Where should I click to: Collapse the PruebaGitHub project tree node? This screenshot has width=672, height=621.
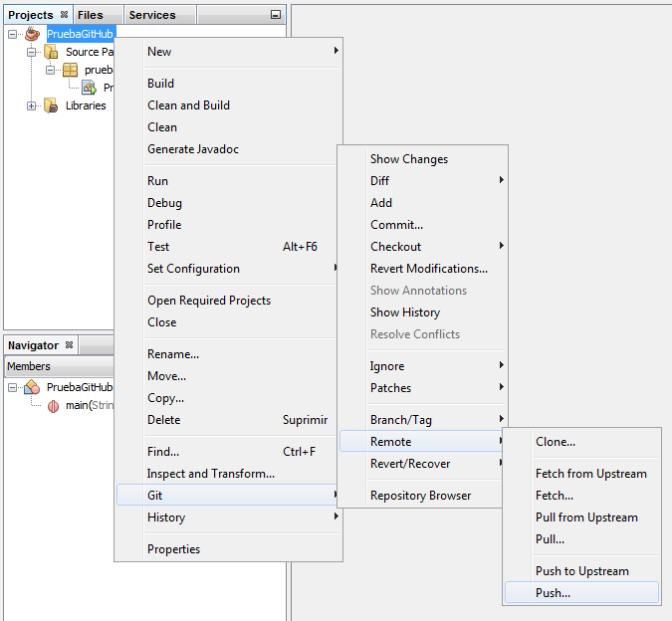[x=13, y=34]
